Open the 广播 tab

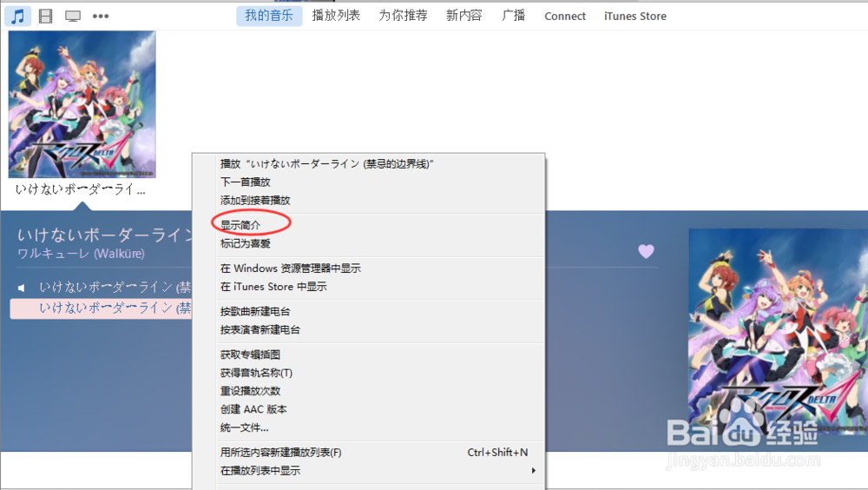[513, 16]
